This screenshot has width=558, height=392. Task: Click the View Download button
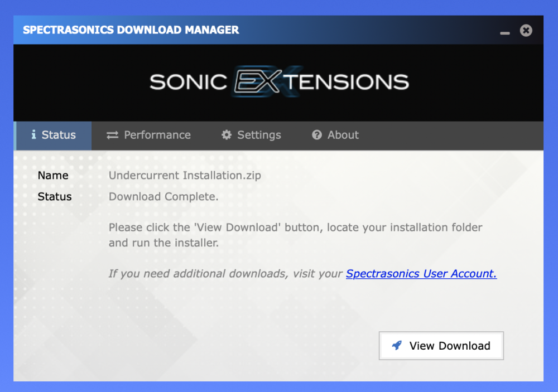coord(441,346)
